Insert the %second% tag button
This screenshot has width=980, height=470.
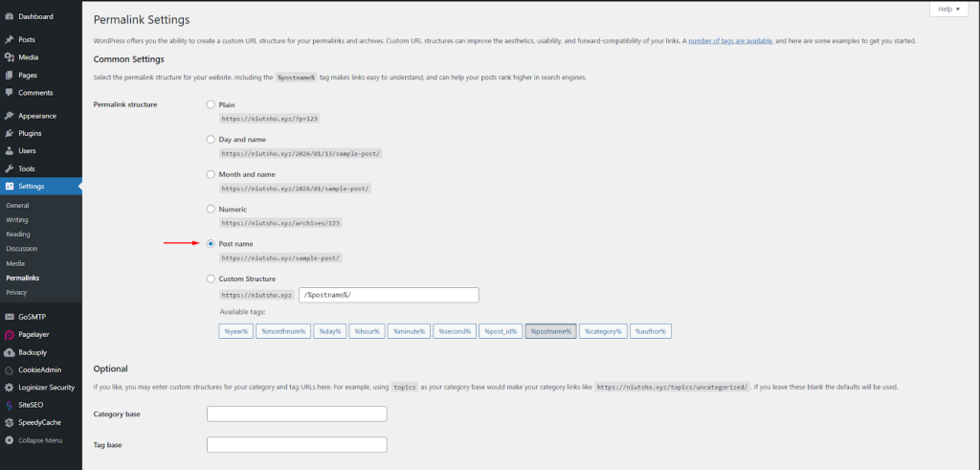point(455,331)
